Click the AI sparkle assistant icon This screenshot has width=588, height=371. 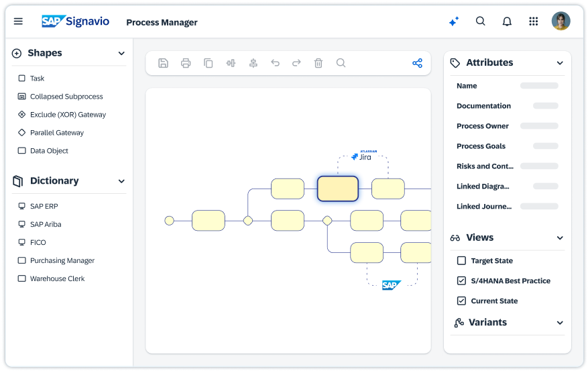tap(454, 21)
